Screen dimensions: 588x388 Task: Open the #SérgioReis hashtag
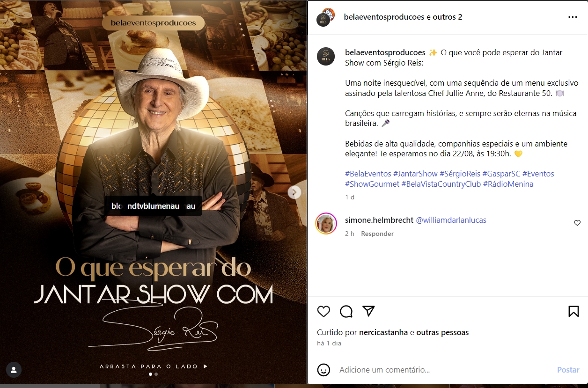click(x=460, y=174)
